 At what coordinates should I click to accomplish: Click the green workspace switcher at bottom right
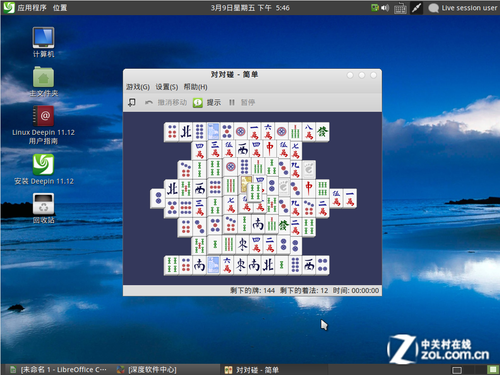[492, 370]
